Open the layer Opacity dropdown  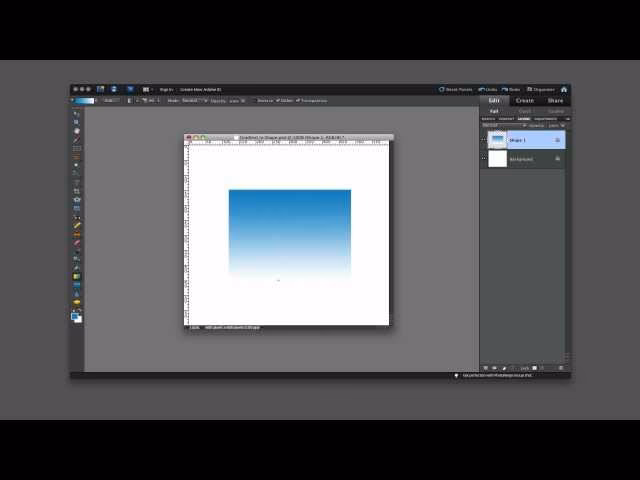(562, 125)
